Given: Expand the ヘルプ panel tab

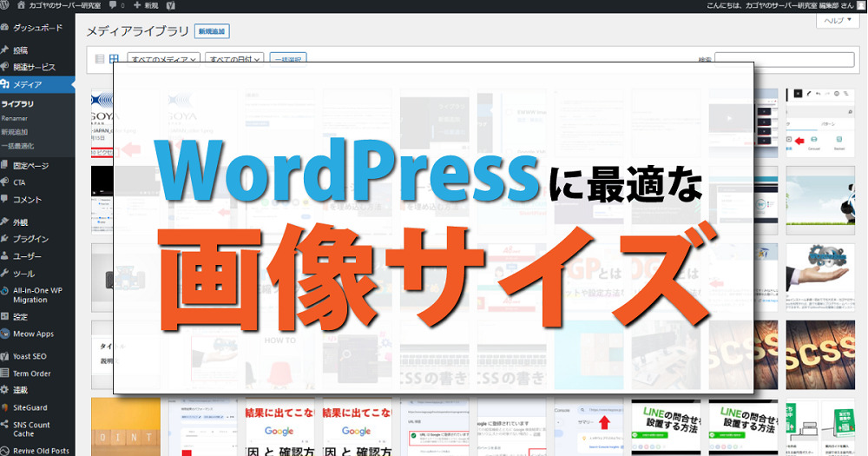Looking at the screenshot, I should point(838,21).
